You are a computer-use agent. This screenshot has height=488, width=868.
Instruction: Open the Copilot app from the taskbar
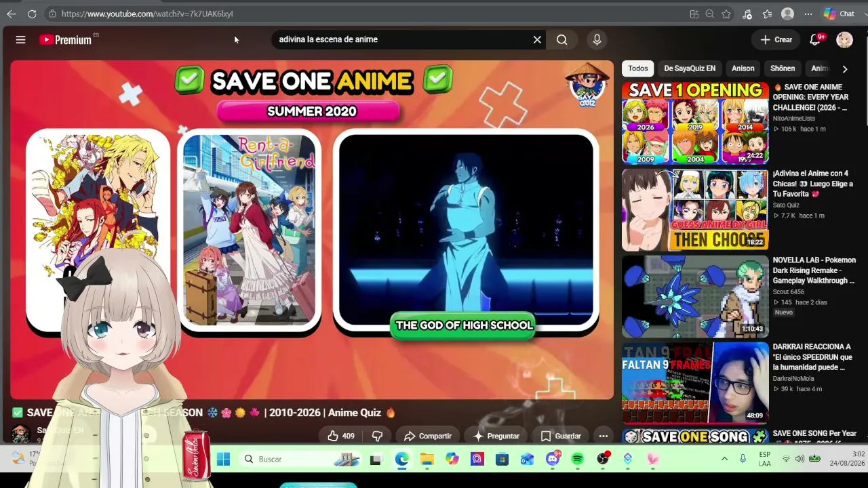point(452,460)
